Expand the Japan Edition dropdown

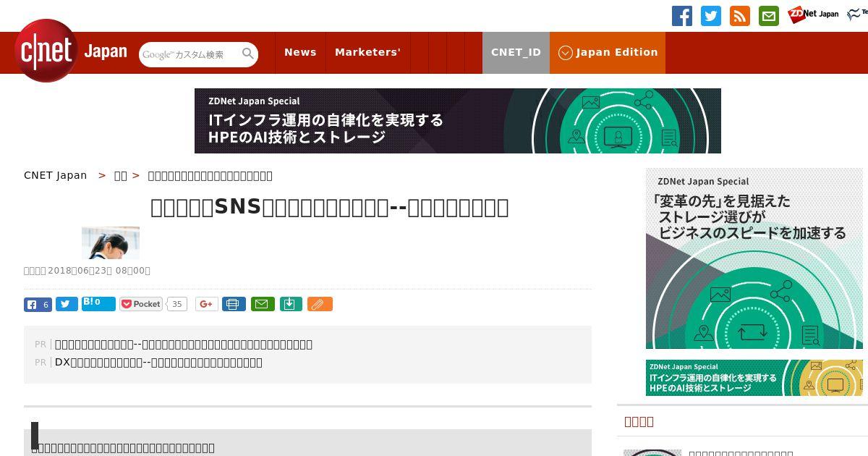[x=608, y=53]
